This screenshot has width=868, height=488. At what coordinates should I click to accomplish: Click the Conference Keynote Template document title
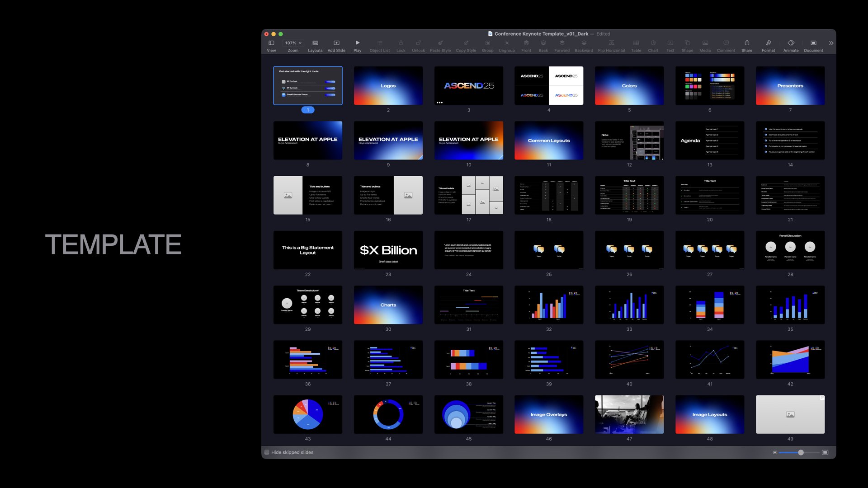coord(541,34)
